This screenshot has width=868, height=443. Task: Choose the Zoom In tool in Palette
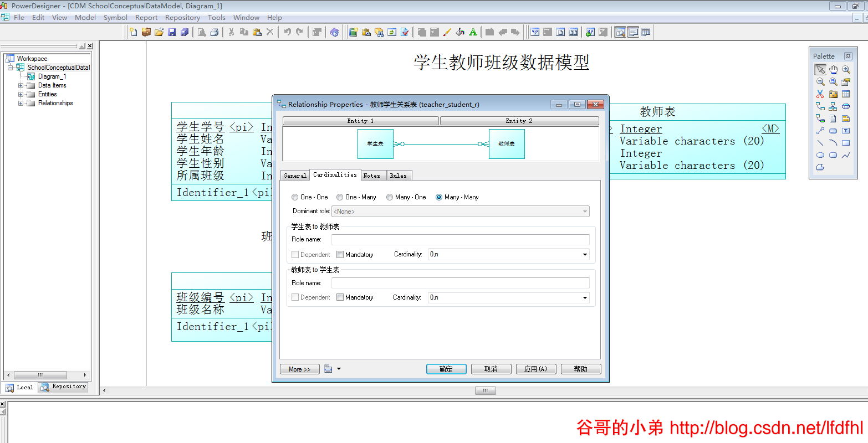click(x=846, y=70)
